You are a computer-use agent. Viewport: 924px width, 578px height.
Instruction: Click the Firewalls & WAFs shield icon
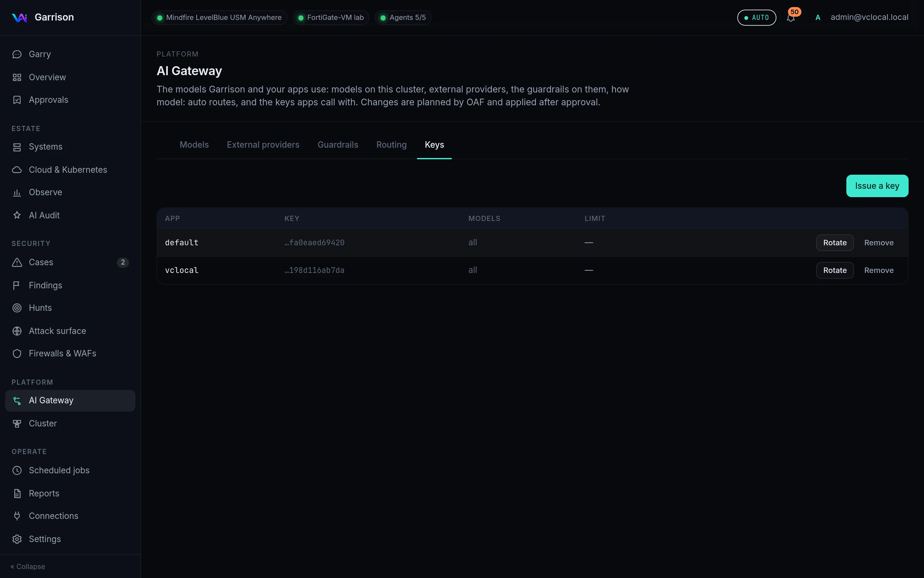point(17,353)
